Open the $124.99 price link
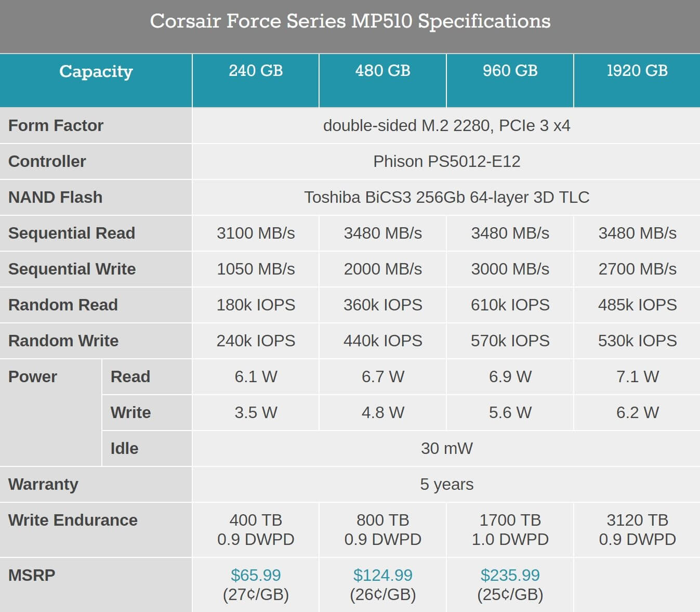Image resolution: width=700 pixels, height=612 pixels. pyautogui.click(x=382, y=575)
